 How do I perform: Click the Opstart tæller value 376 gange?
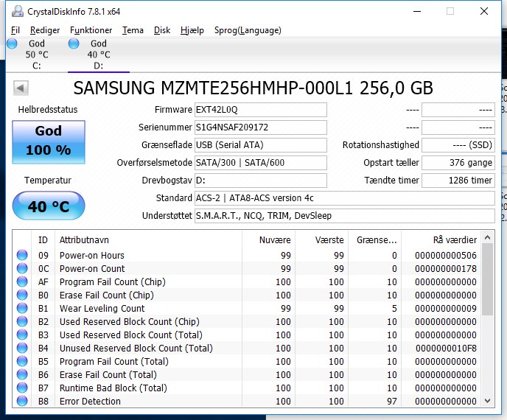[x=458, y=163]
